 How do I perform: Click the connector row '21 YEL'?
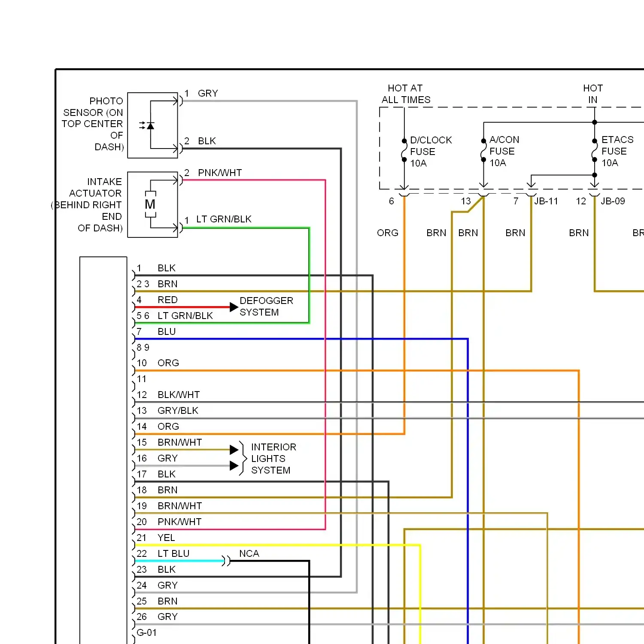pyautogui.click(x=155, y=538)
